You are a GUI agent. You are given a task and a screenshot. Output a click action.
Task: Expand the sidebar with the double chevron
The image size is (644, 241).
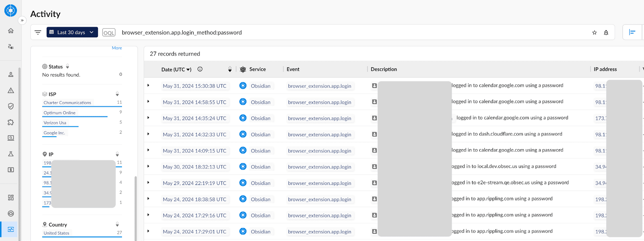tap(22, 20)
